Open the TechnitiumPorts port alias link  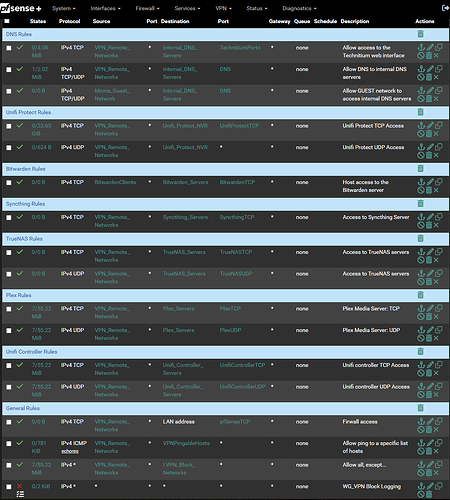click(x=240, y=48)
